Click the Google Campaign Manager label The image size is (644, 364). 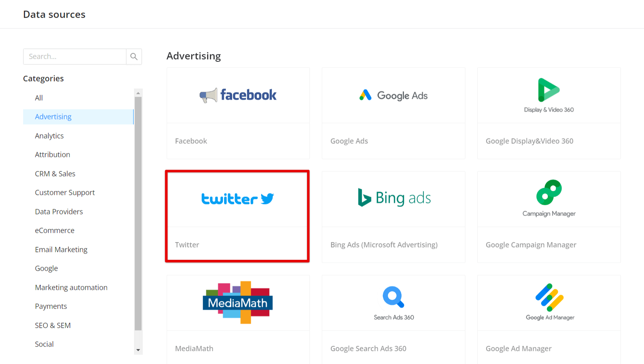point(531,245)
